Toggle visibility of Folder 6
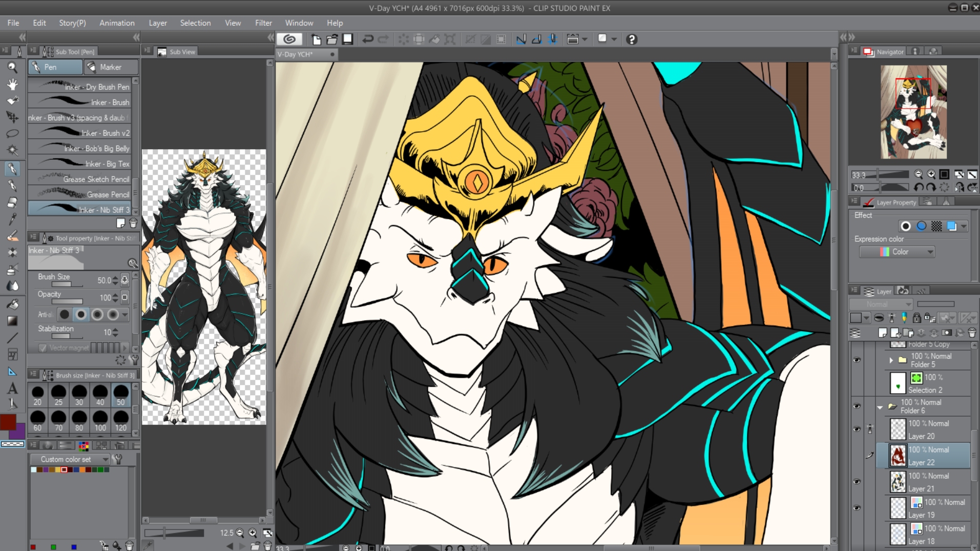 [857, 406]
